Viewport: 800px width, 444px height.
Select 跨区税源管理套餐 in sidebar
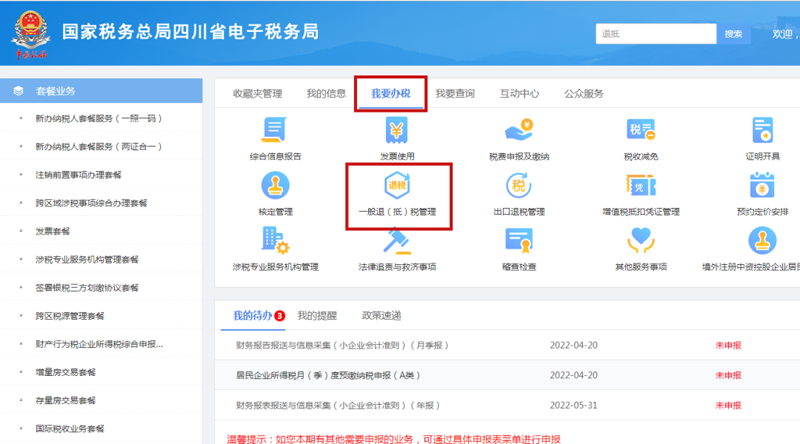(69, 316)
